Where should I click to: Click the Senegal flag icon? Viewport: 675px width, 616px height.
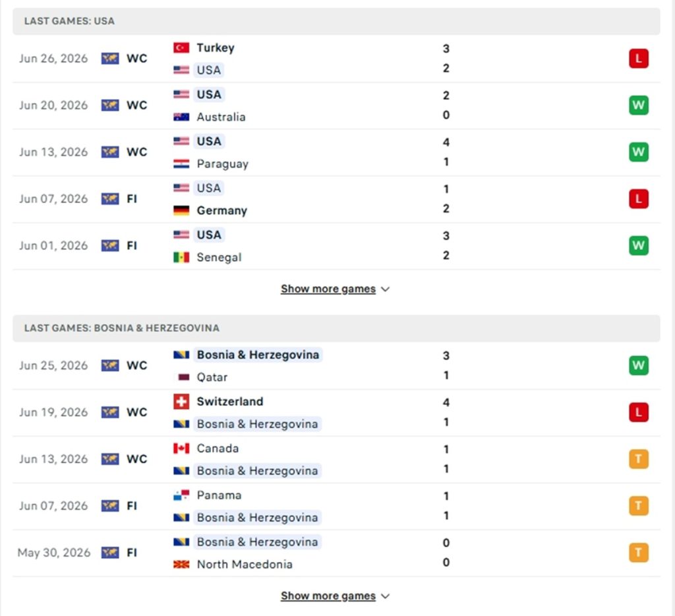(181, 257)
